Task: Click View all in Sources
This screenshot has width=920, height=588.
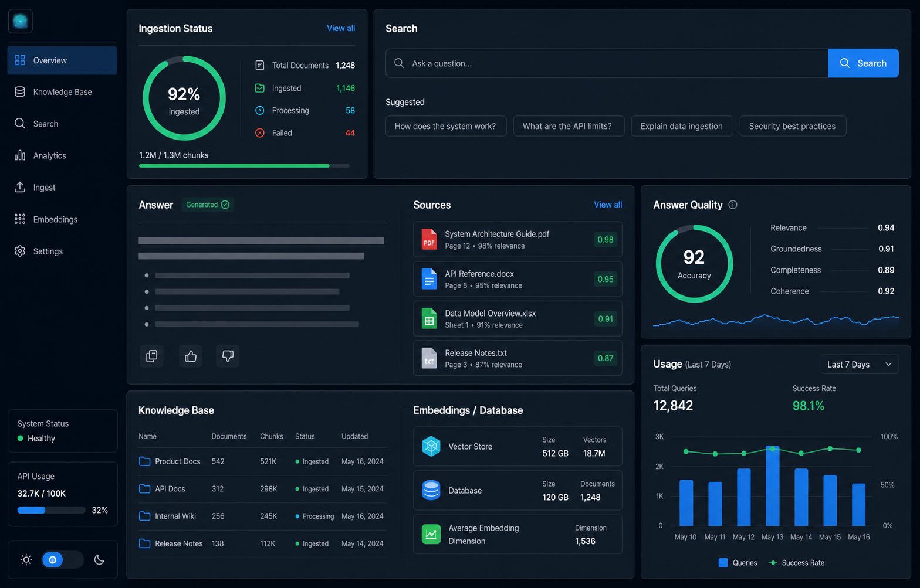Action: 608,205
